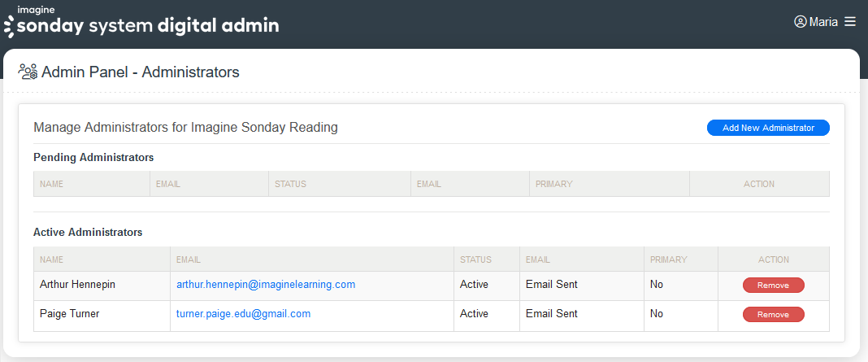Viewport: 868px width, 362px height.
Task: Open the turner.paige.edu@gmail.com email link
Action: pos(243,314)
